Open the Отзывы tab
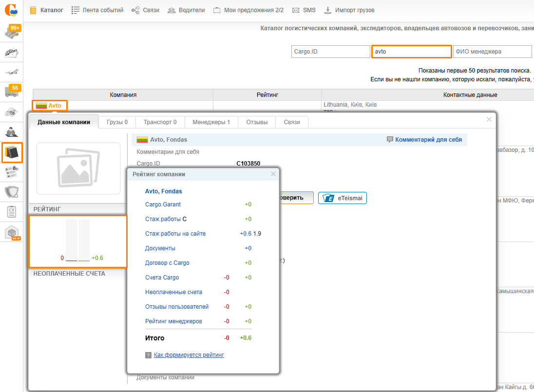The image size is (534, 392). (x=257, y=122)
